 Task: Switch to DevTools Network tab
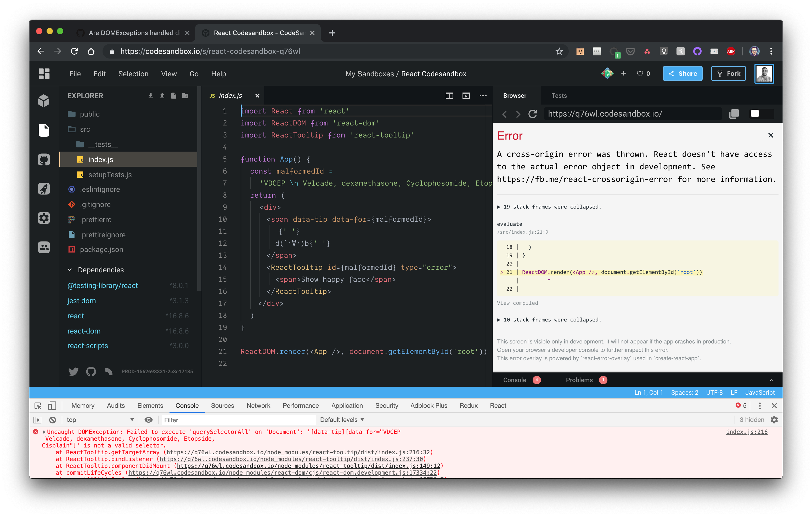258,406
